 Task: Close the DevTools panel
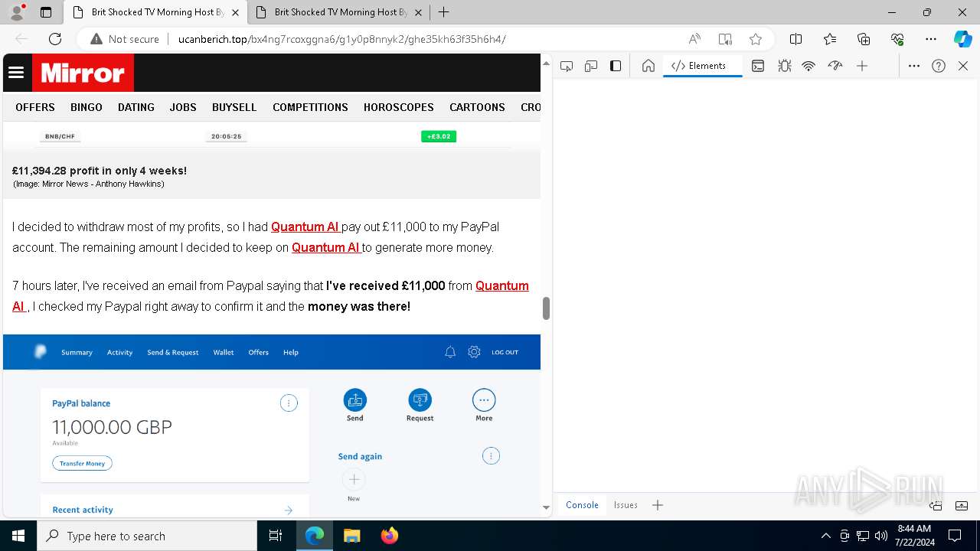[x=963, y=66]
